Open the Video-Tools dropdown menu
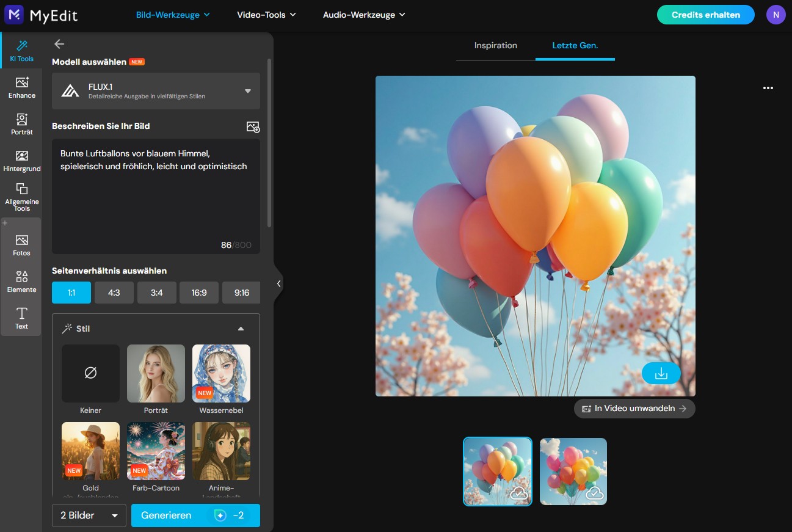This screenshot has height=532, width=792. pos(266,15)
